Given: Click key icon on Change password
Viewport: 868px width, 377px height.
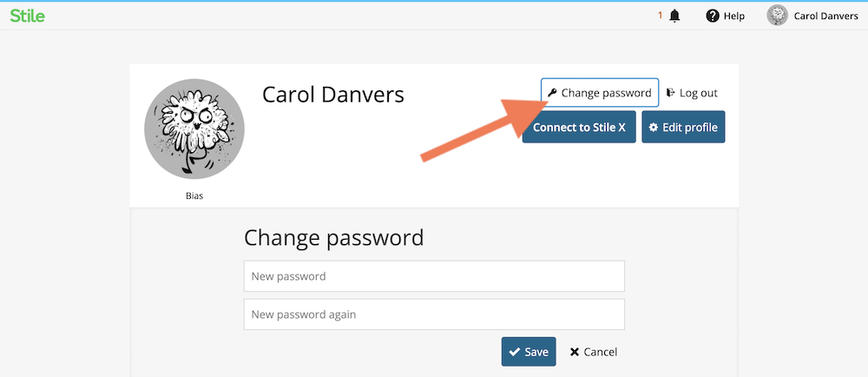Looking at the screenshot, I should [x=552, y=93].
